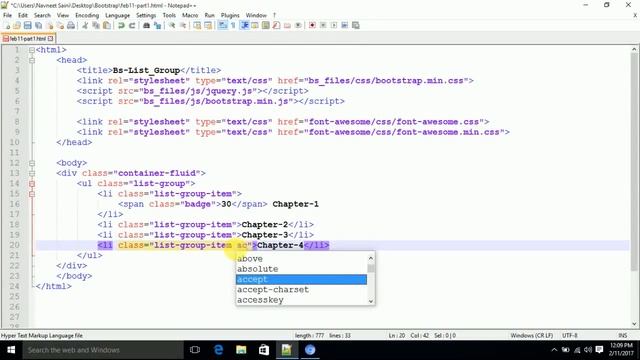640x360 pixels.
Task: Click the Cut scissors icon
Action: (85, 25)
